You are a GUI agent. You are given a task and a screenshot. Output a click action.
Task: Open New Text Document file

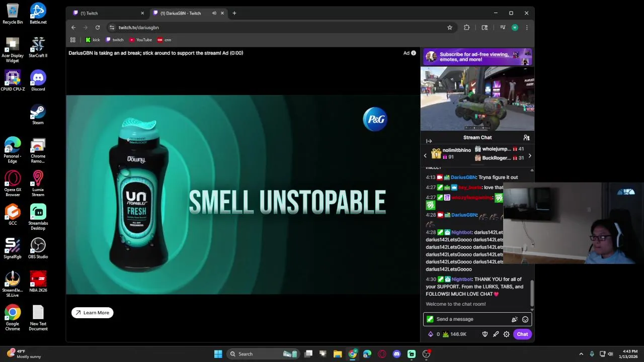point(38,318)
